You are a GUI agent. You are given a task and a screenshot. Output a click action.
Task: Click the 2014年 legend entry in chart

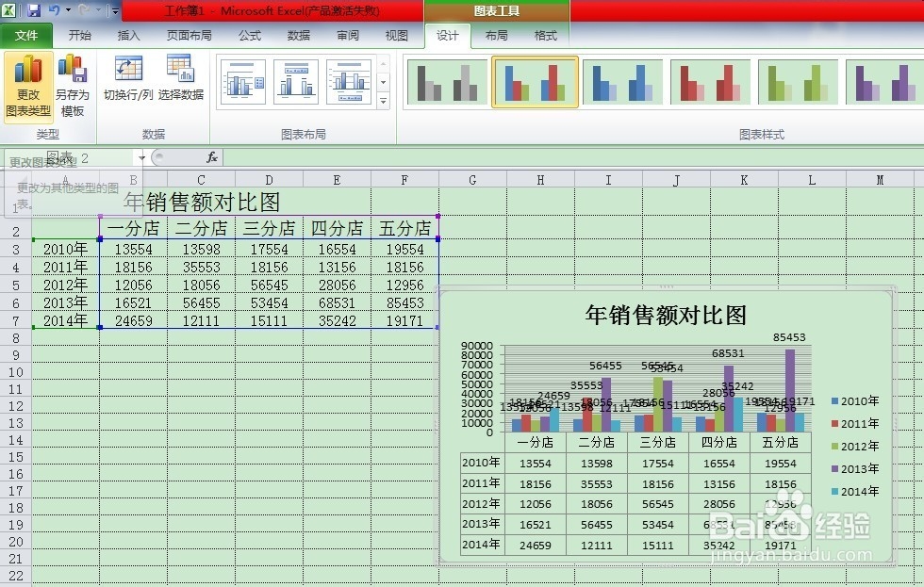click(x=855, y=491)
